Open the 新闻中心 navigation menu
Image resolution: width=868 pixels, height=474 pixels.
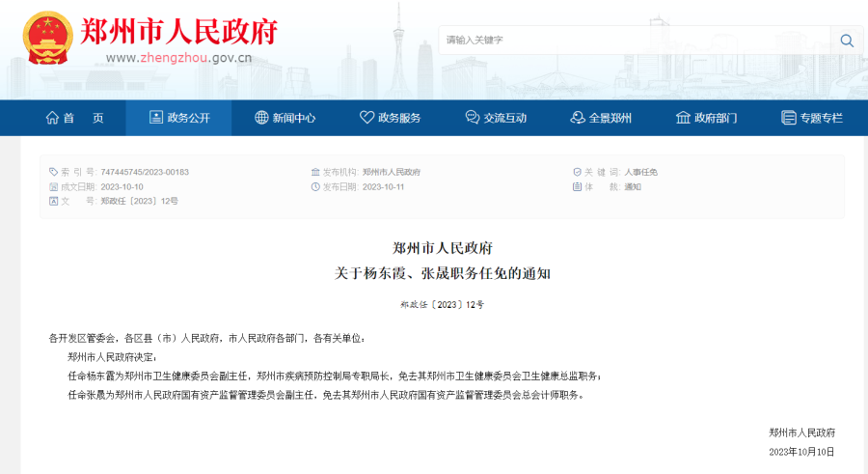click(285, 118)
